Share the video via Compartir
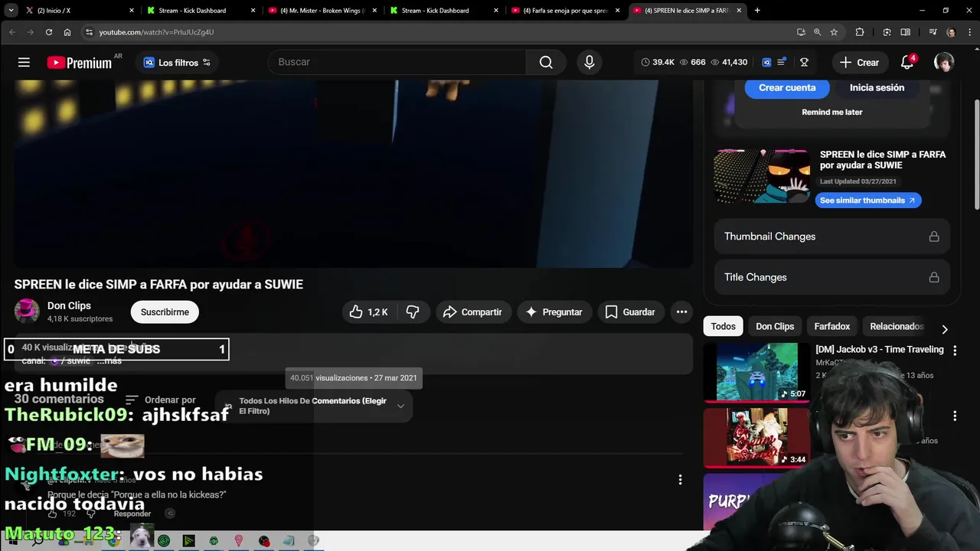This screenshot has height=551, width=980. pos(472,312)
